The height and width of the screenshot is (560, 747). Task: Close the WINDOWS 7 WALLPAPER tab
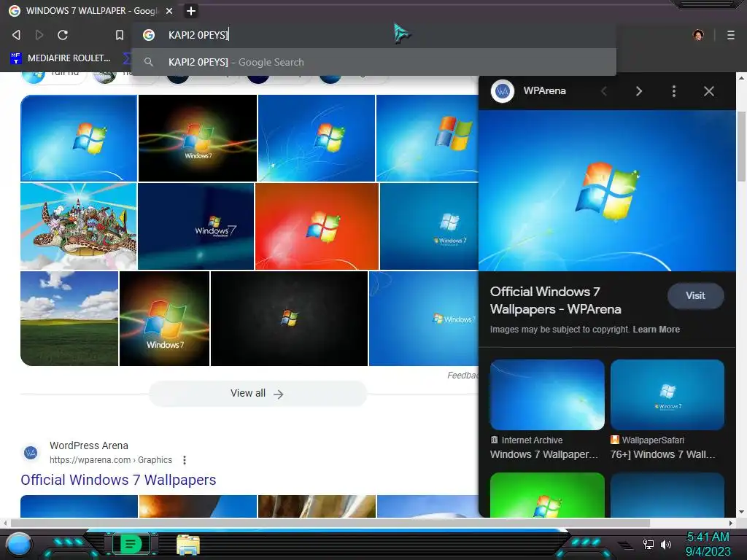169,11
